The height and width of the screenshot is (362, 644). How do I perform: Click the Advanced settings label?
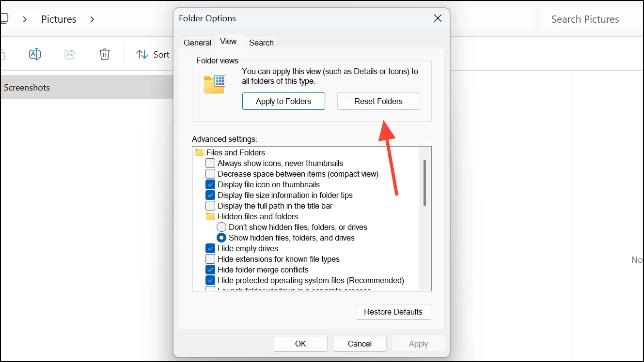click(224, 139)
